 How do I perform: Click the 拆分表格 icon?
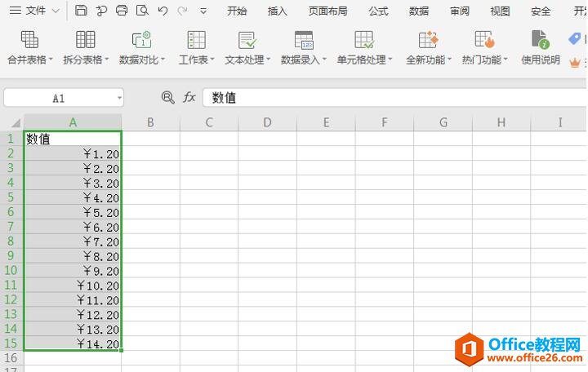86,39
